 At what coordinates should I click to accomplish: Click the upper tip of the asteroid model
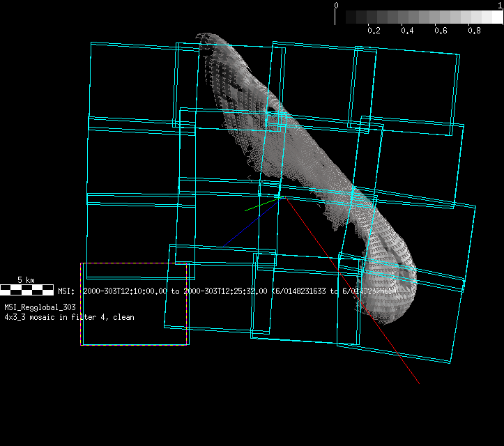[x=202, y=35]
